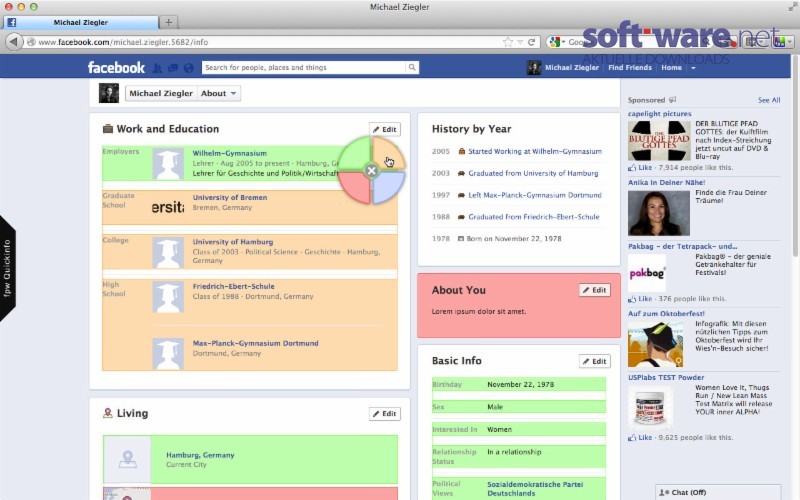
Task: Open the Auf zum Oktoberfest ad link
Action: [x=666, y=314]
